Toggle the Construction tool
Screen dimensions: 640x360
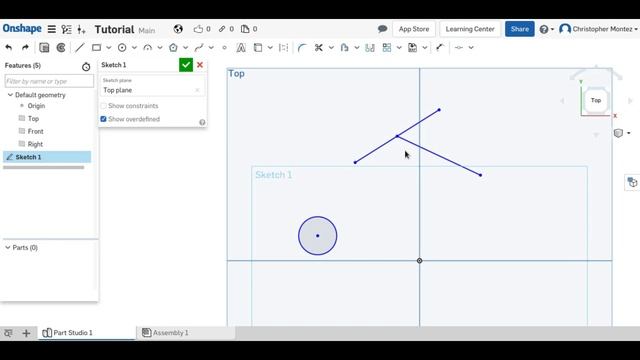point(283,48)
